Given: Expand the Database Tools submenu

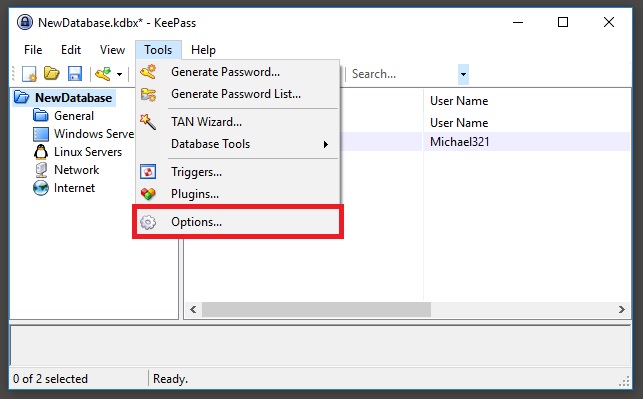Looking at the screenshot, I should tap(237, 144).
